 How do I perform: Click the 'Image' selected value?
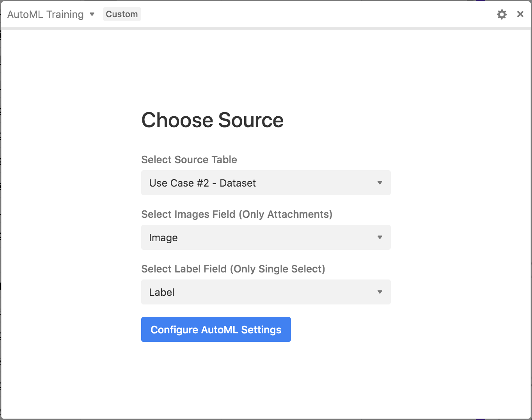pos(163,238)
